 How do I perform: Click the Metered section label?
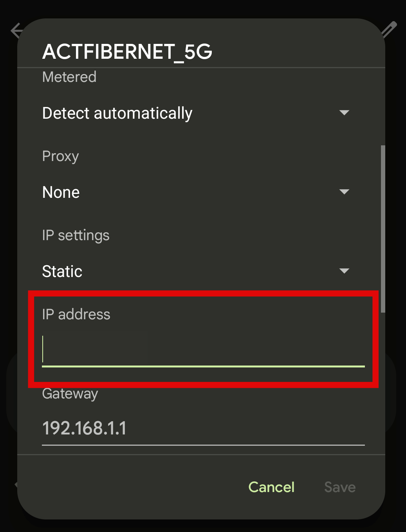[69, 77]
